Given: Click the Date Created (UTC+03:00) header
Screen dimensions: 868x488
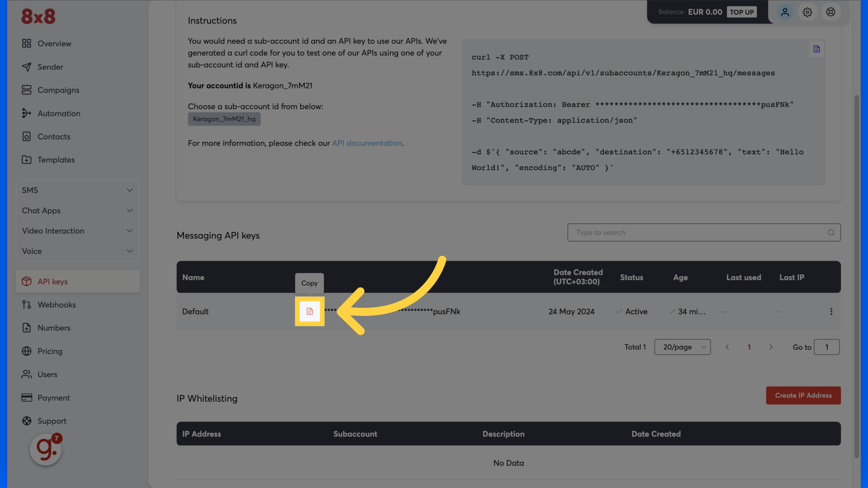Looking at the screenshot, I should click(578, 277).
